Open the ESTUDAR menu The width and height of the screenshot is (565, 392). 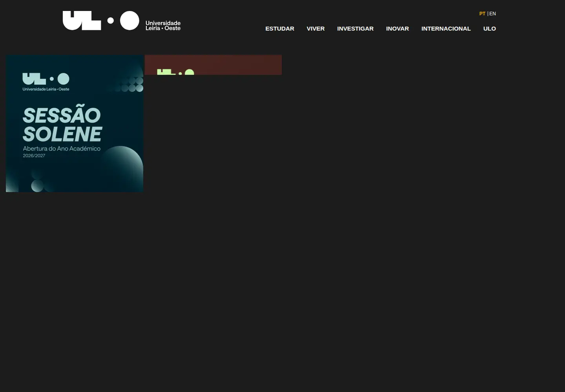(x=280, y=29)
